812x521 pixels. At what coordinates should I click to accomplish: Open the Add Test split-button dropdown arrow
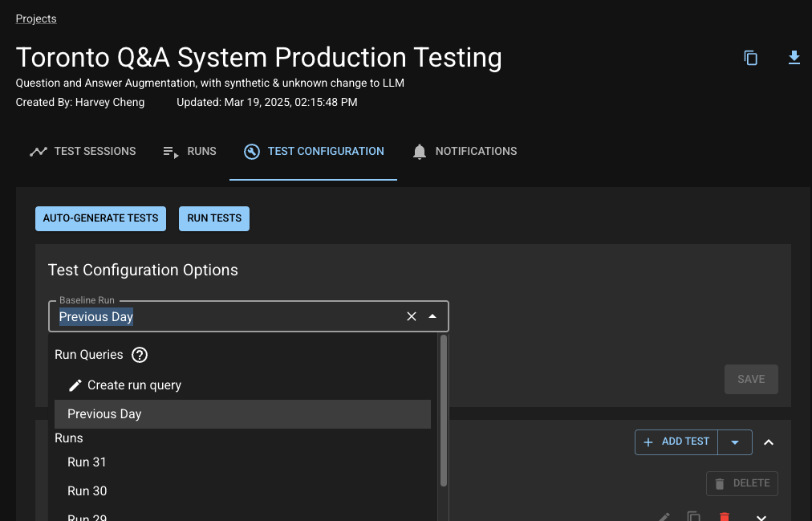tap(735, 442)
